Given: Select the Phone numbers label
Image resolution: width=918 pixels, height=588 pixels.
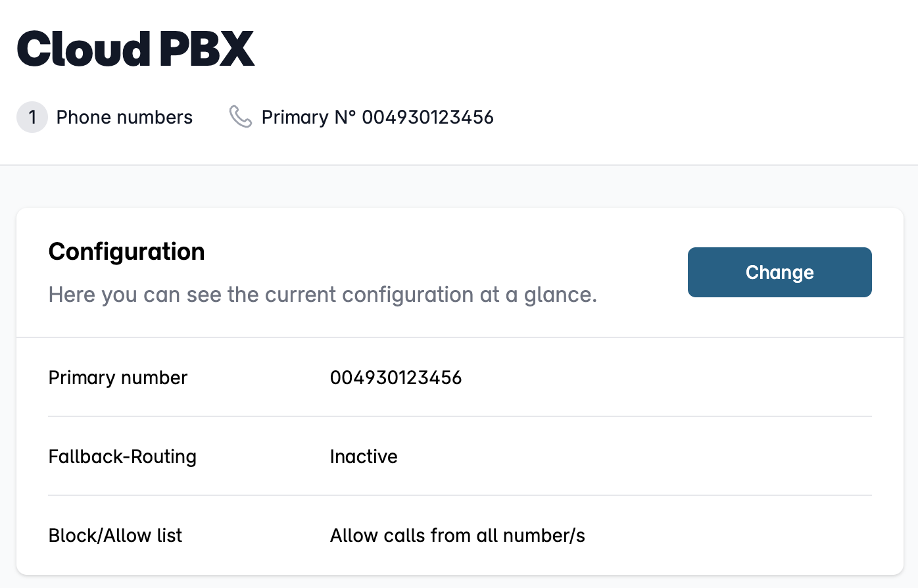Looking at the screenshot, I should (x=124, y=117).
